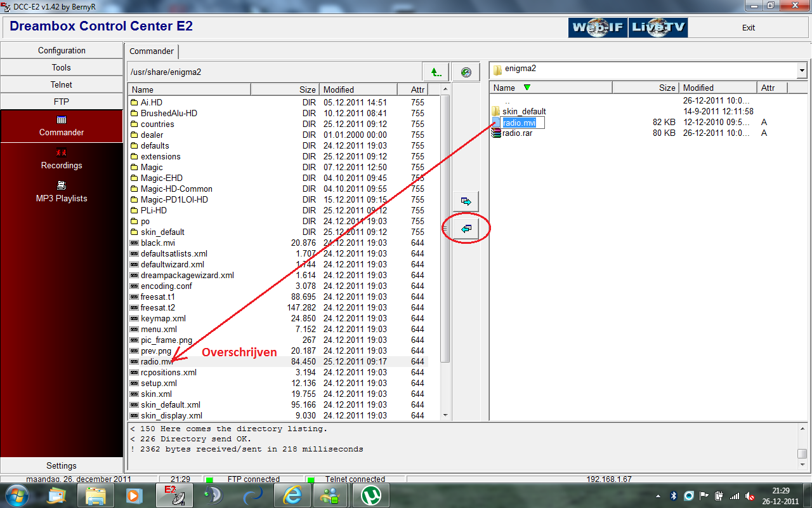Open Windows Live Messenger from taskbar

point(331,495)
